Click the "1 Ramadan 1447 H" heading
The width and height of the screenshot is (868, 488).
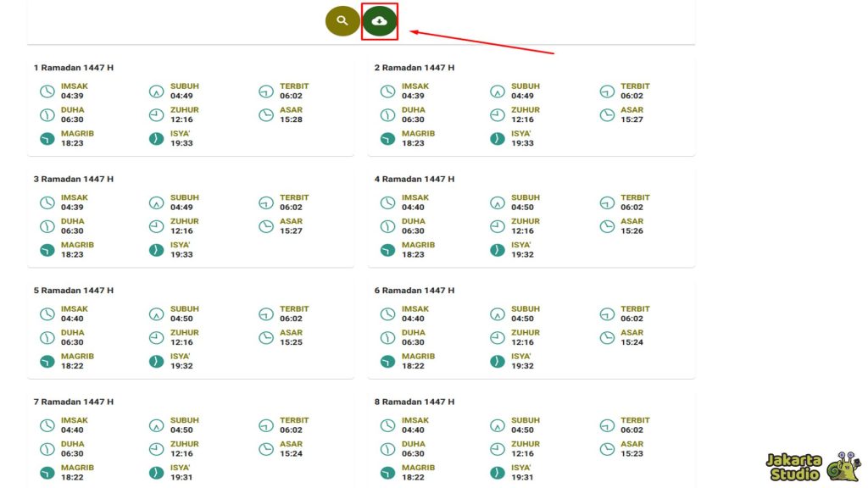(74, 68)
